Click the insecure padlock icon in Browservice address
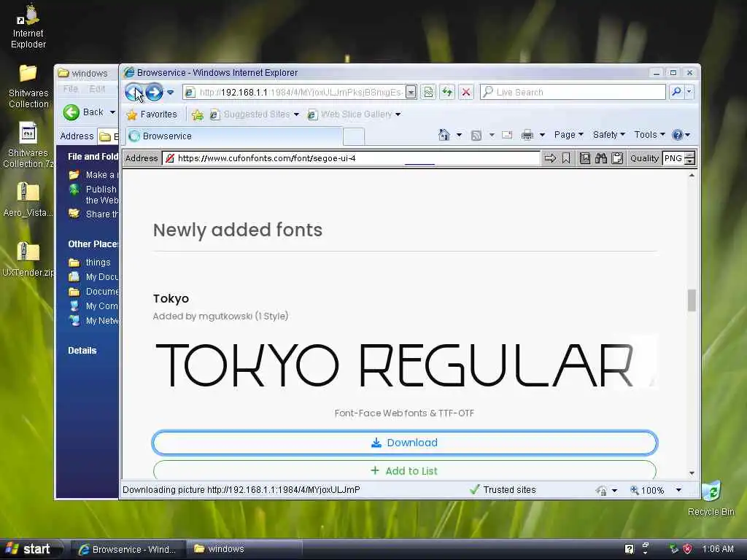This screenshot has height=560, width=747. pos(169,158)
